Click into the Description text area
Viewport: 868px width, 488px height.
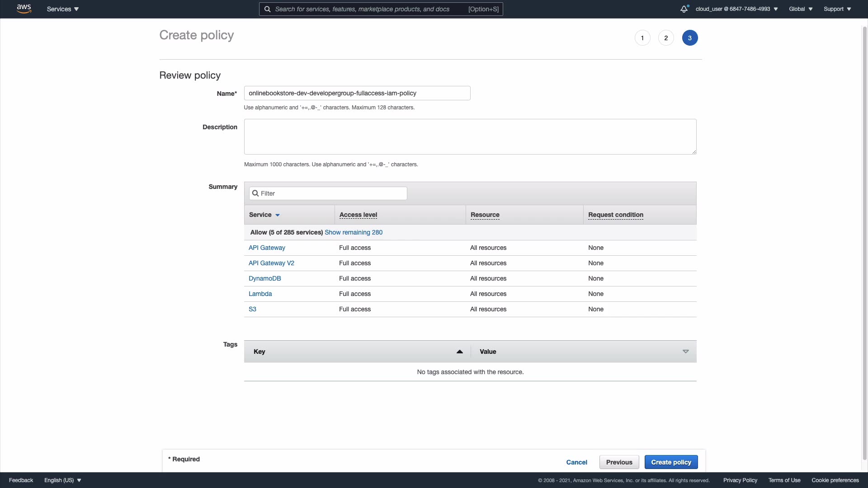tap(470, 136)
